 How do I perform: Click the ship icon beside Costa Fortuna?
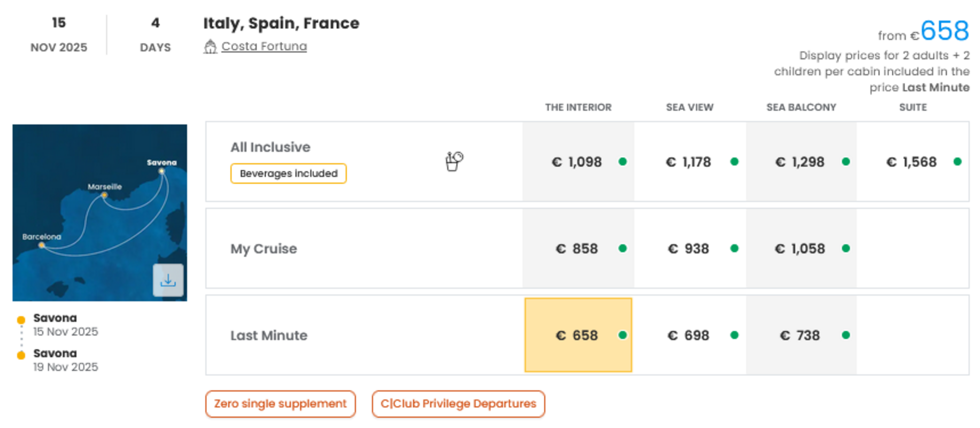[x=210, y=47]
